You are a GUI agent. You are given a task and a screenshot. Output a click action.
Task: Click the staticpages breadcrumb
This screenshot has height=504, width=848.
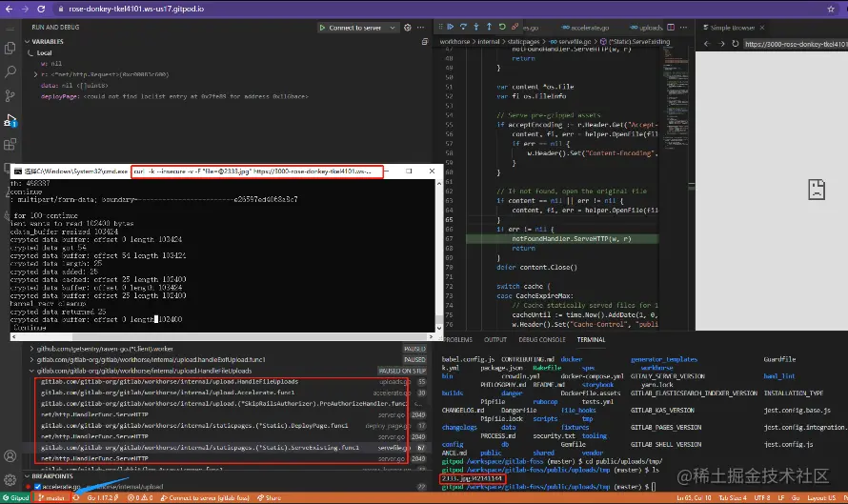(x=523, y=42)
